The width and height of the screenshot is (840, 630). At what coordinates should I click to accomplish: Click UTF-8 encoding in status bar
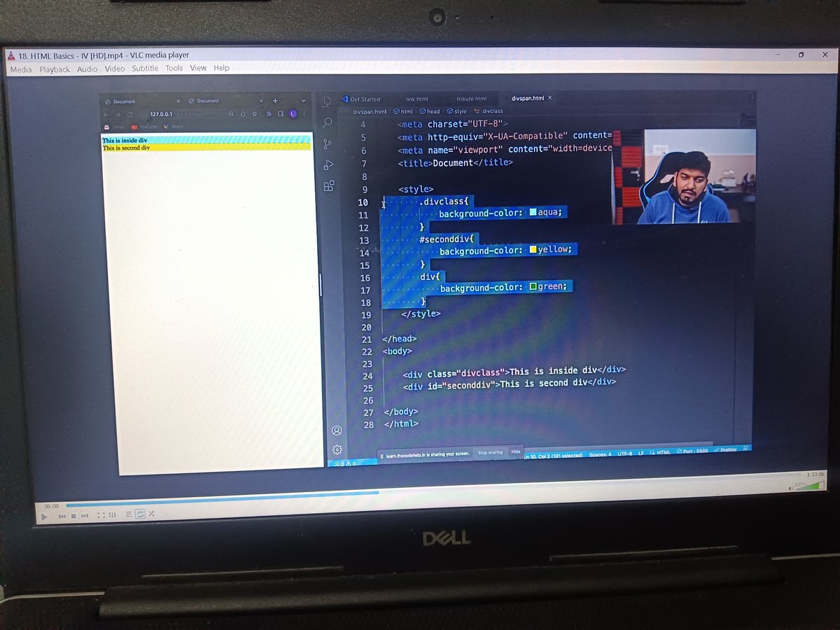624,454
